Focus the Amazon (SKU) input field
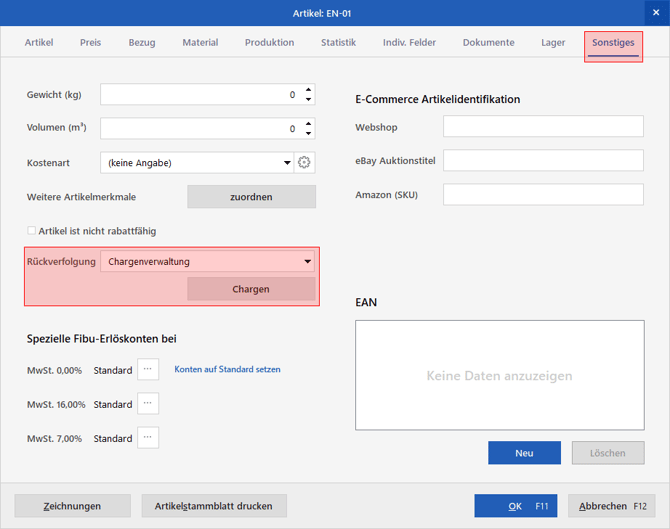The height and width of the screenshot is (529, 670). pos(543,194)
